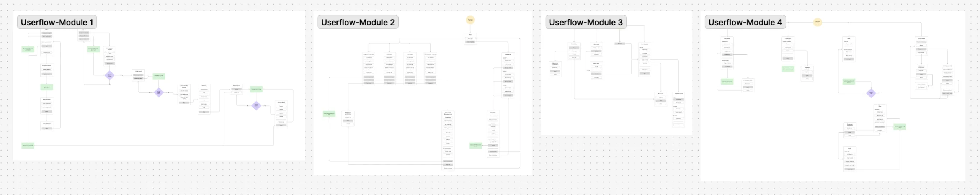Select the far-right card in Module 1
Viewport: 980px width, 195px height.
(281, 114)
